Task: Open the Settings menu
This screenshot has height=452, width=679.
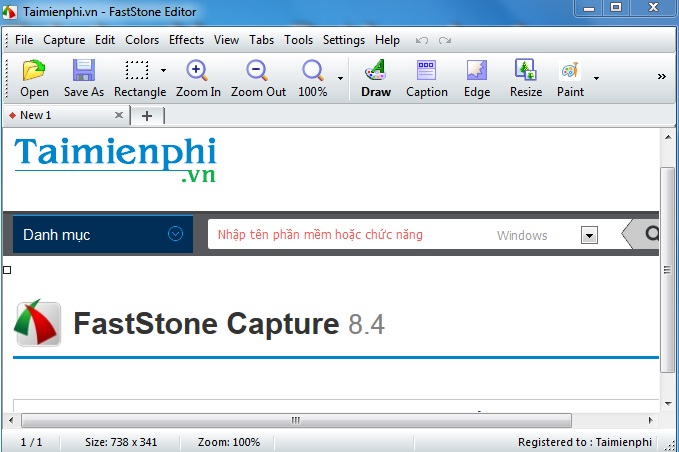Action: tap(344, 40)
